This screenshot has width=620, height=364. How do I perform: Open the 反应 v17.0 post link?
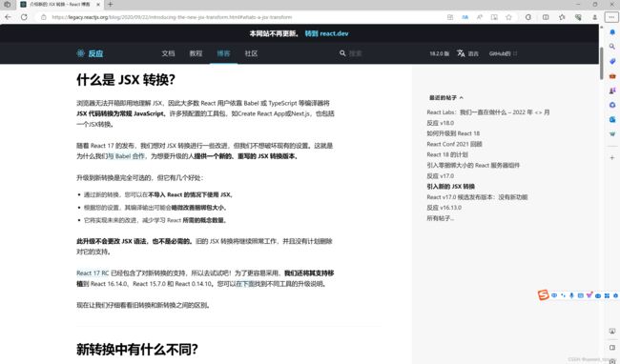[x=440, y=176]
